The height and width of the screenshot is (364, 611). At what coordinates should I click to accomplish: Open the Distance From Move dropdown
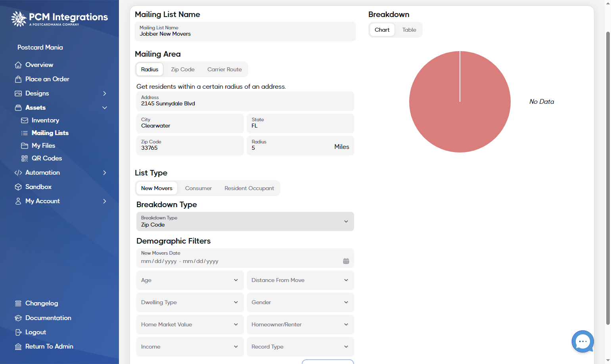(x=300, y=280)
